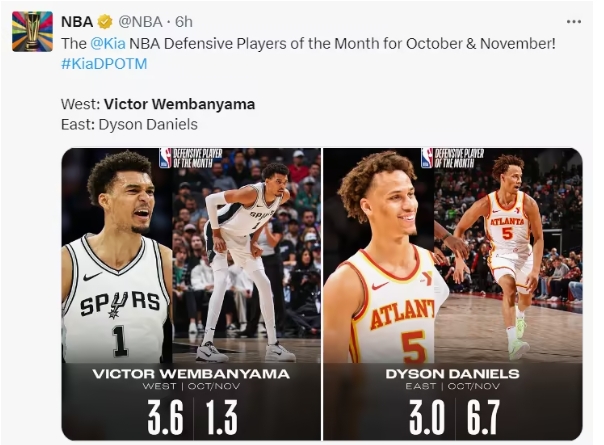
Task: Click the gold verified badge
Action: (x=106, y=22)
